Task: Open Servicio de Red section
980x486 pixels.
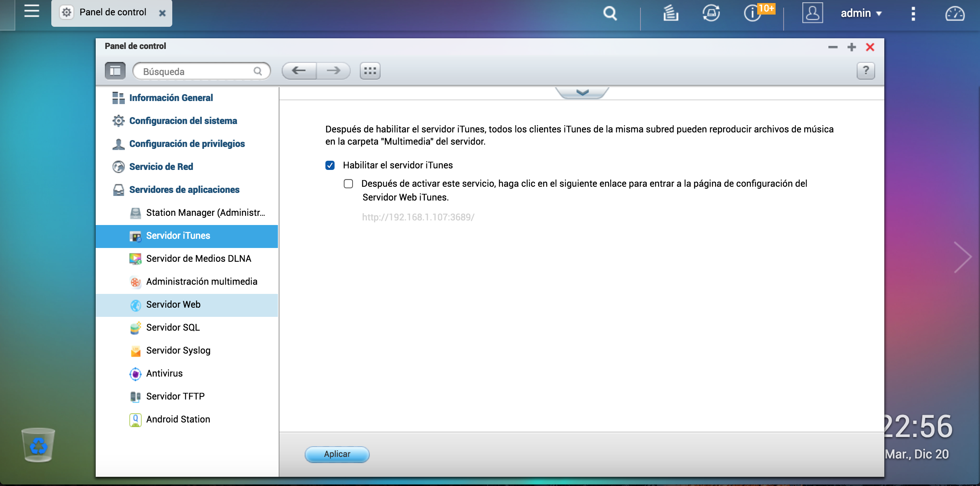Action: click(x=161, y=166)
